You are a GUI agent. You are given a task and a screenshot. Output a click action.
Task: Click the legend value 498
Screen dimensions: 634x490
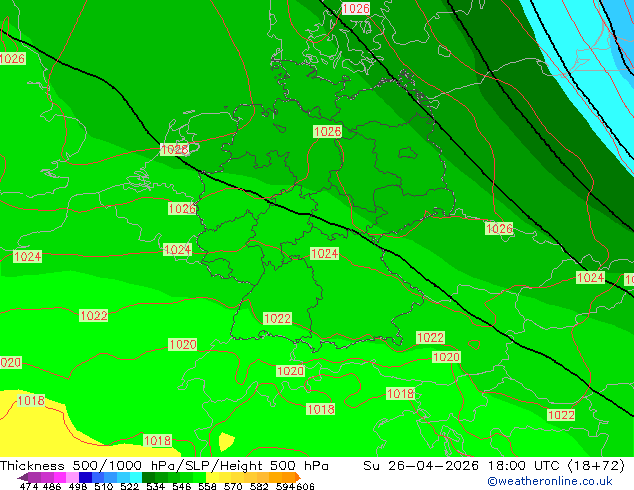click(78, 486)
